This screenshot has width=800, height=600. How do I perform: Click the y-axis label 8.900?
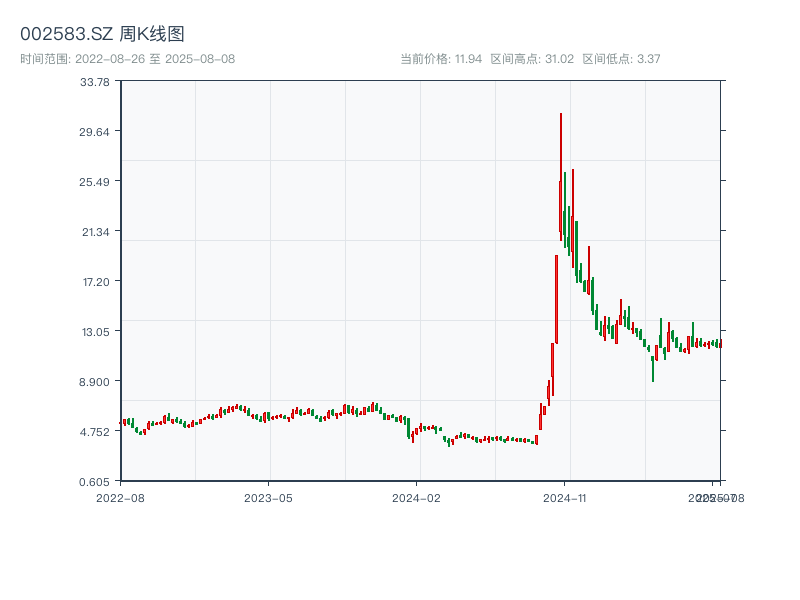(94, 382)
